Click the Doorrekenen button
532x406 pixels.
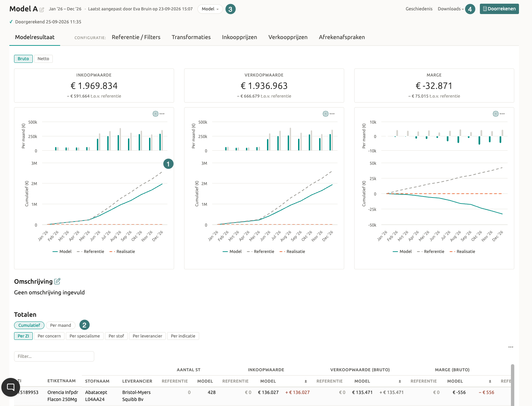click(499, 9)
